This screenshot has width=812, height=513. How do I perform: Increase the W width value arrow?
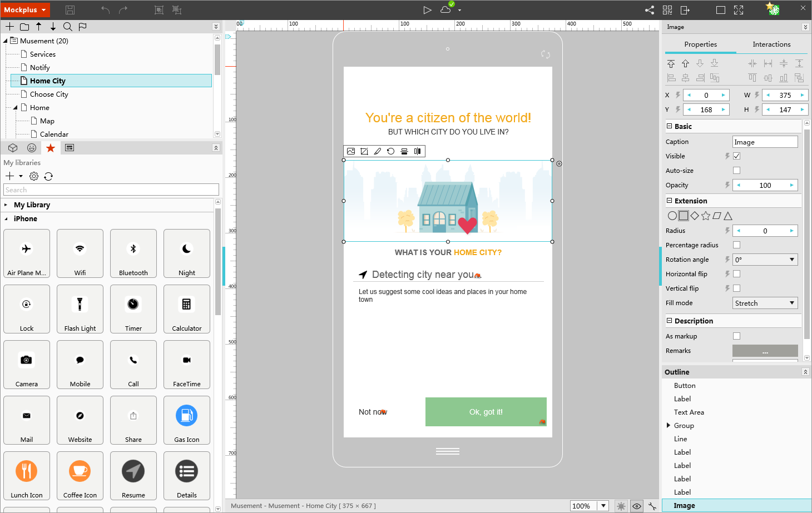tap(802, 95)
